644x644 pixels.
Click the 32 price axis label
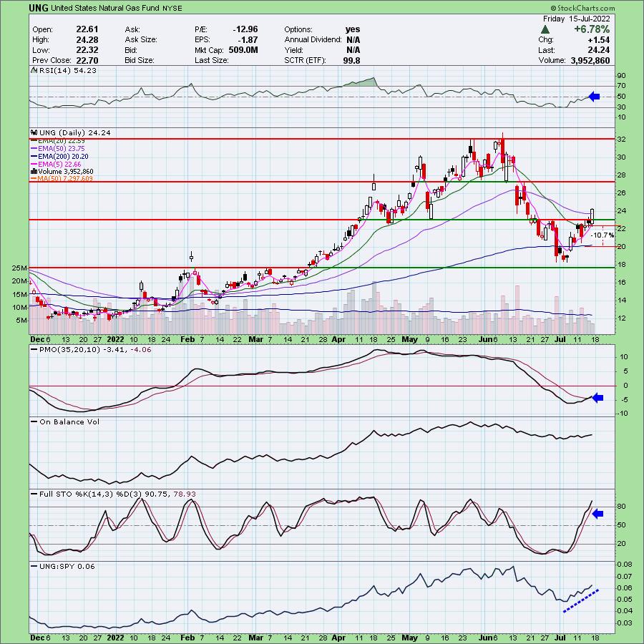click(621, 140)
